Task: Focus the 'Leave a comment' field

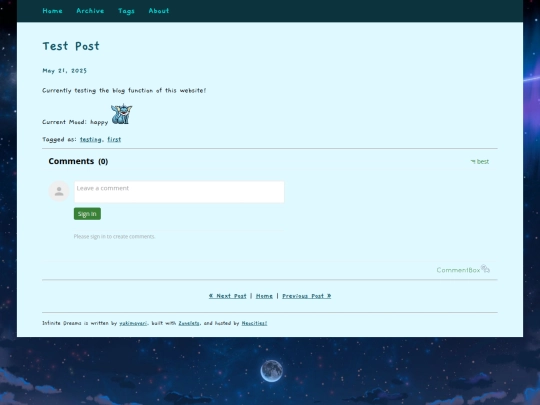Action: pos(179,192)
